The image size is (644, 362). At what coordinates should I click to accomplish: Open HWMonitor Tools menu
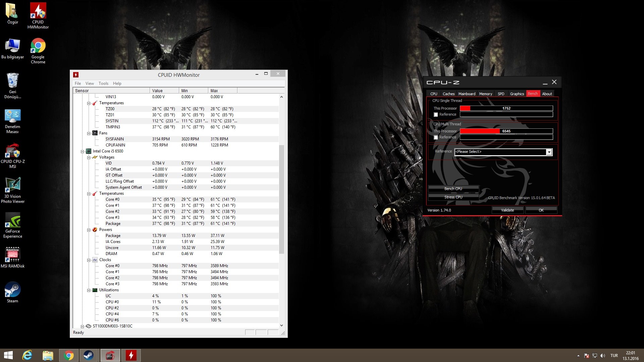[103, 83]
